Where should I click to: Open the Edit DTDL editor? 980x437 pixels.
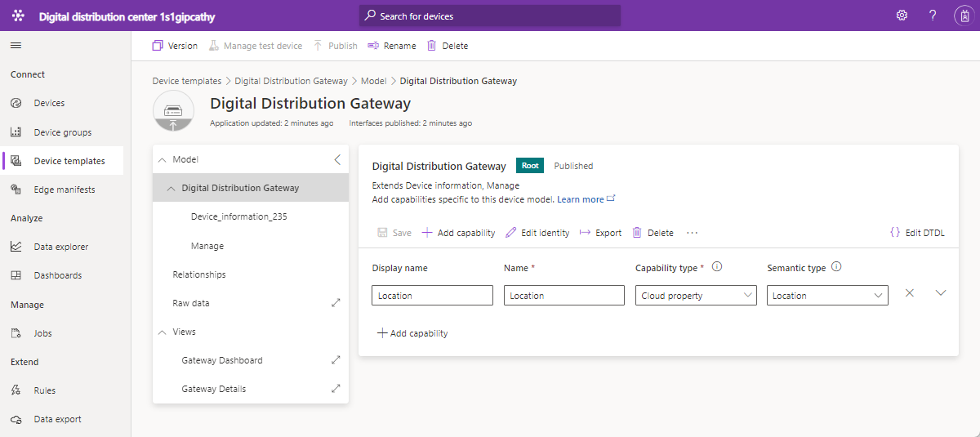point(917,233)
